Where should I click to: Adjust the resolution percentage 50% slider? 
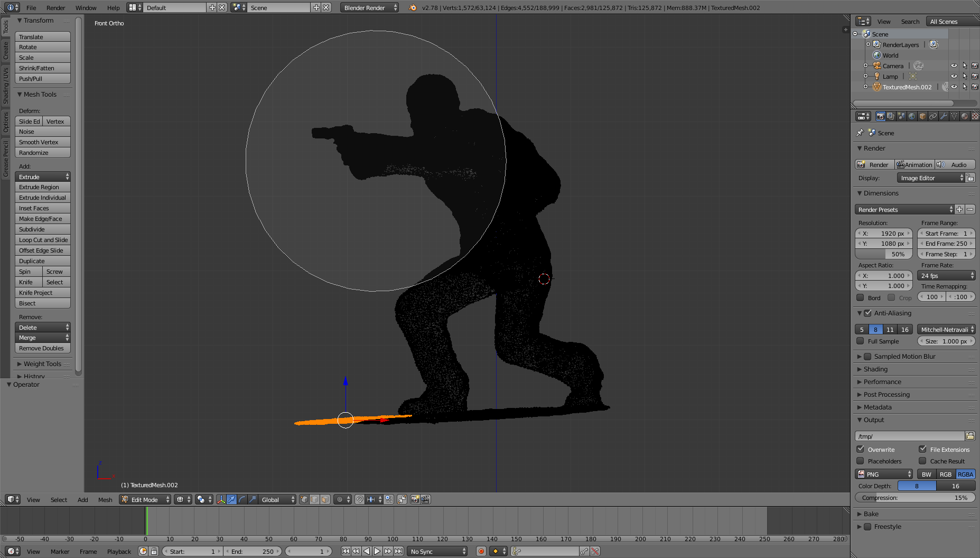pyautogui.click(x=884, y=254)
